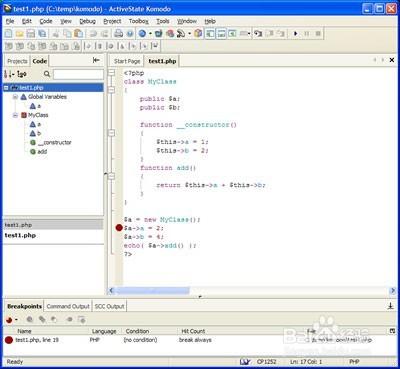Click the Save file icon
400x369 pixels.
31,34
